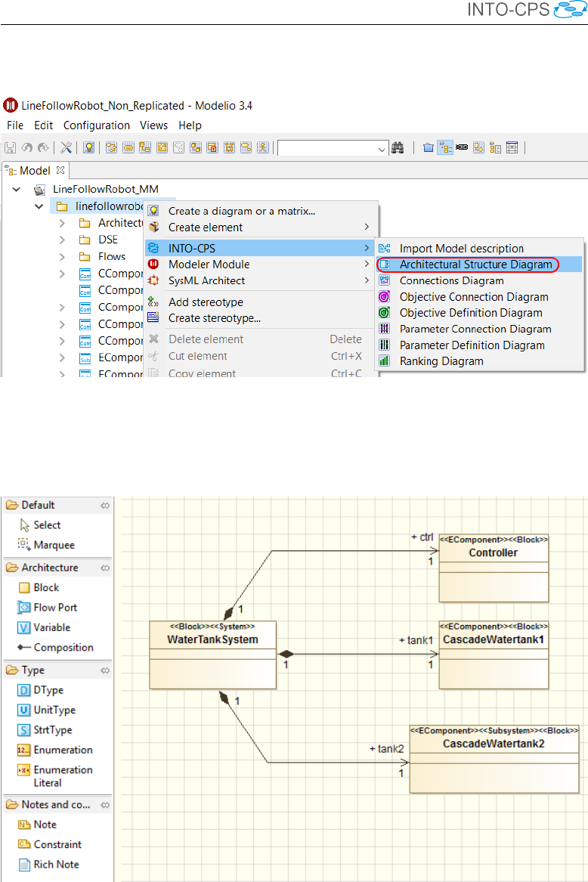Click the Enumeration type tool

(63, 750)
